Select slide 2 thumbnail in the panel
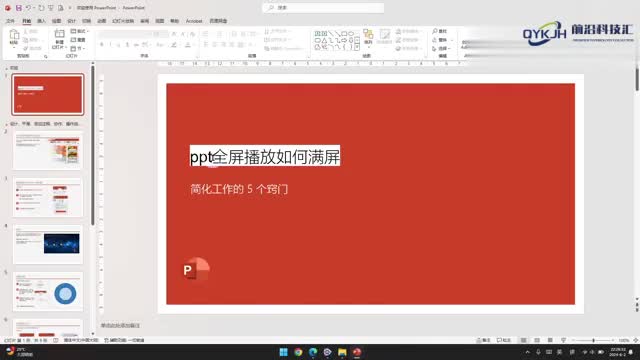The height and width of the screenshot is (360, 640). coord(48,150)
